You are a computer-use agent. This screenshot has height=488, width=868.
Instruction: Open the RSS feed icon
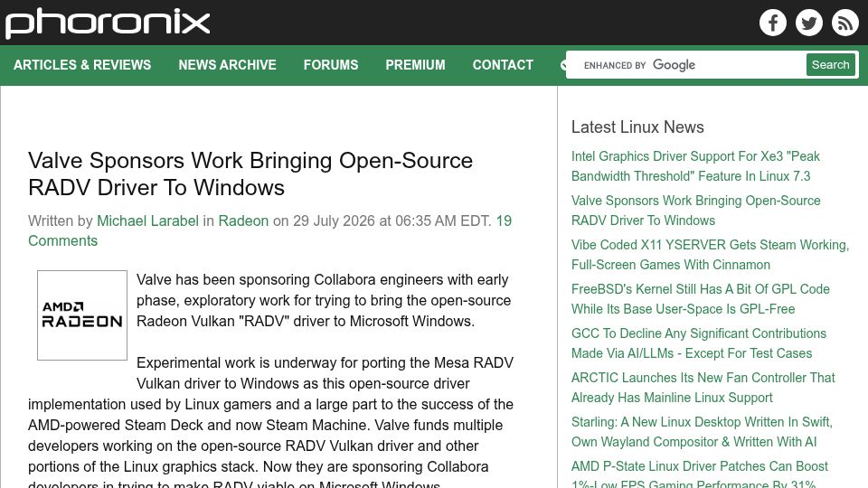tap(844, 23)
